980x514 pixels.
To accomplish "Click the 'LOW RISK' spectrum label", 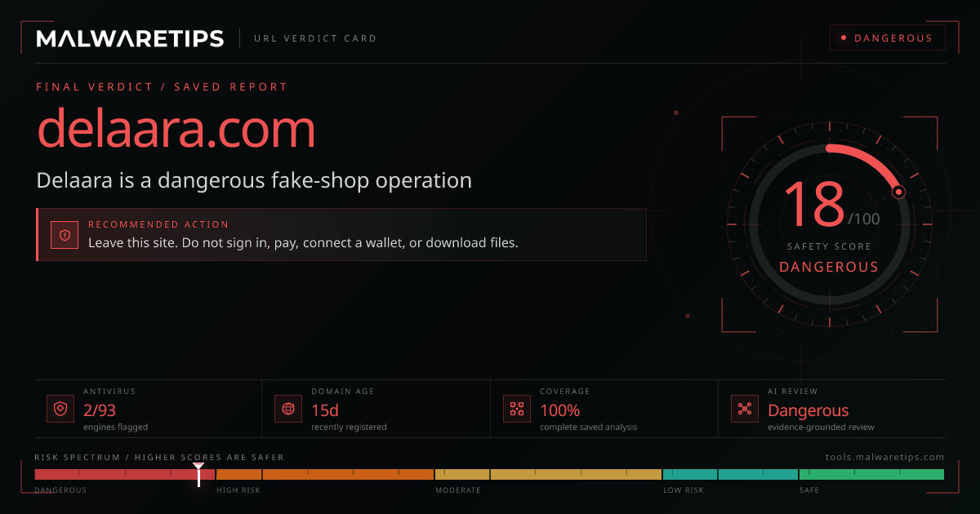I will coord(684,490).
